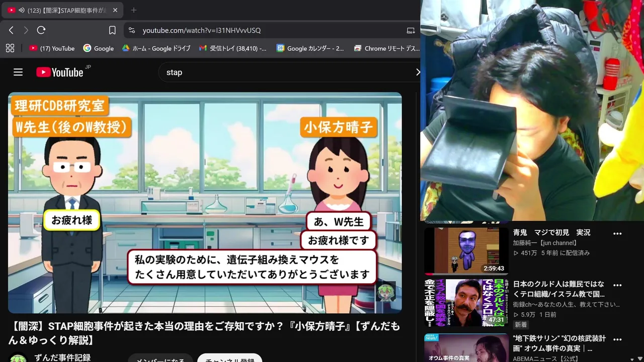The height and width of the screenshot is (362, 644).
Task: Open 日本のクルド人は難民ではなく title
Action: 558,289
